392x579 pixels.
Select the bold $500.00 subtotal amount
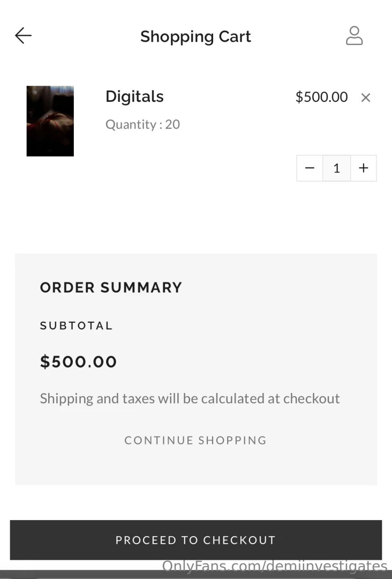pos(78,362)
